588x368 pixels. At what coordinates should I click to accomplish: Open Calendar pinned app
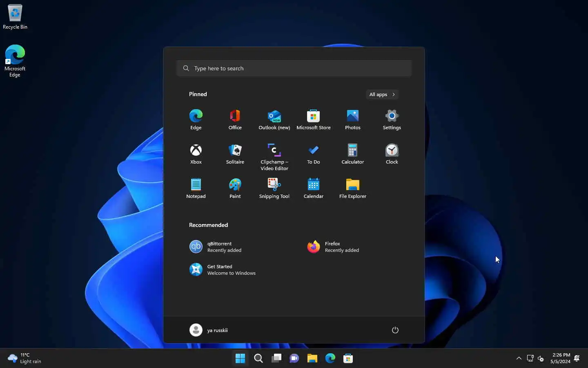(x=314, y=188)
